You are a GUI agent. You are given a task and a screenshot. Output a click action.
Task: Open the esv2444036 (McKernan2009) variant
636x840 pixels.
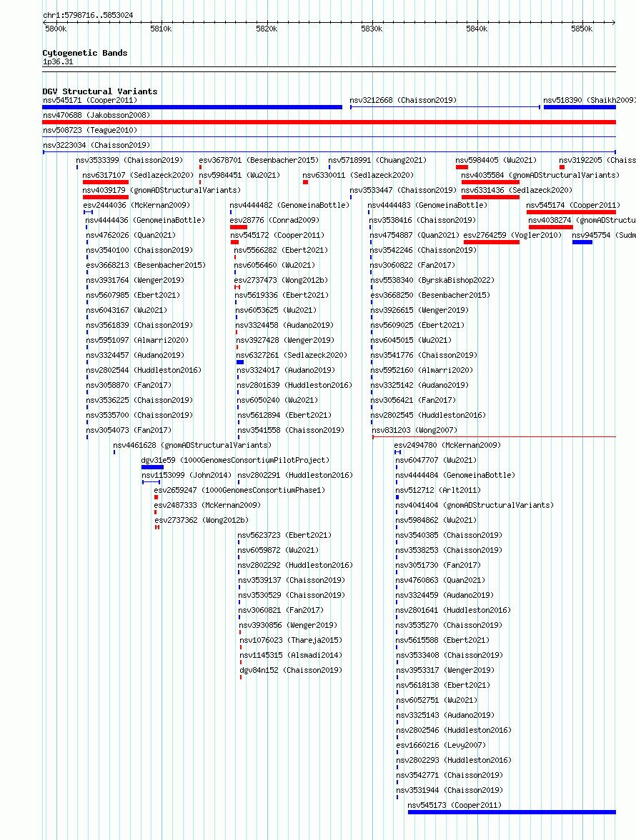pyautogui.click(x=136, y=205)
